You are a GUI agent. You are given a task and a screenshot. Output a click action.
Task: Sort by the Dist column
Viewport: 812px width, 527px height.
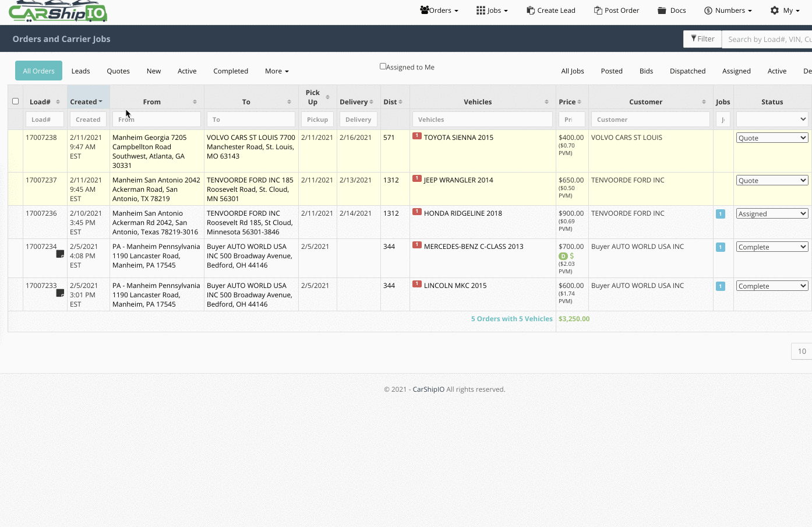(x=395, y=102)
